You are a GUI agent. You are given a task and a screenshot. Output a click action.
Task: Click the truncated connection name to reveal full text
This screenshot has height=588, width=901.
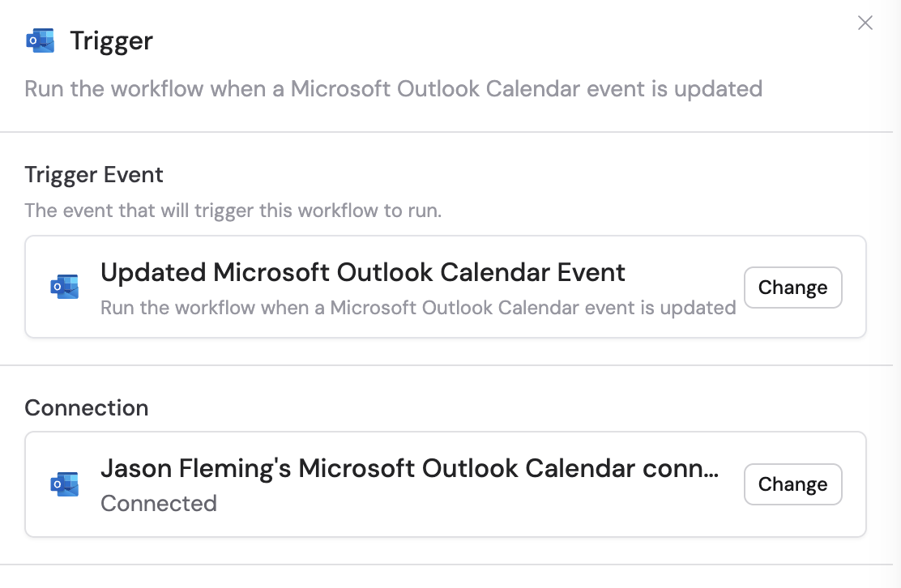pos(410,468)
